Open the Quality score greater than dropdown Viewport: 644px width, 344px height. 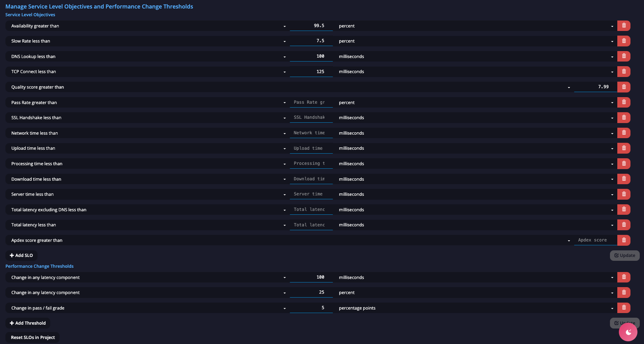tap(289, 87)
